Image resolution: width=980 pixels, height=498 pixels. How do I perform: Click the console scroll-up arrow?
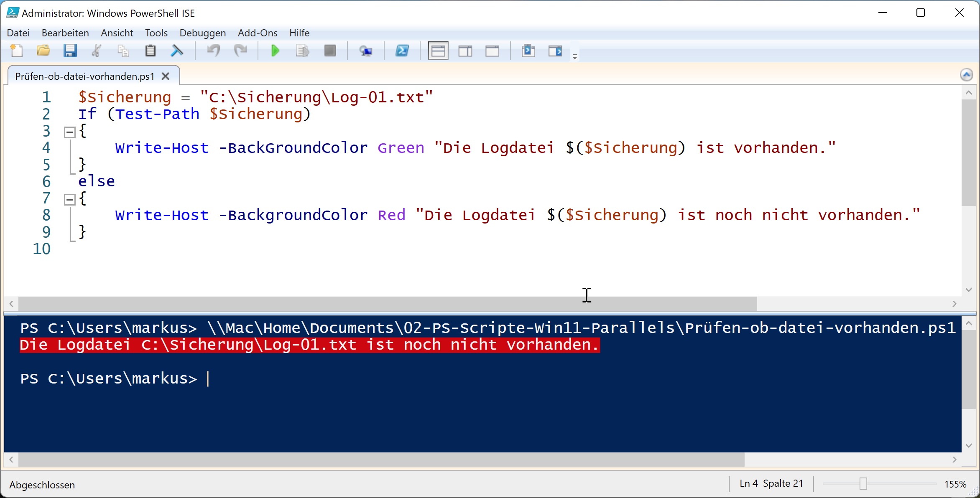click(969, 323)
